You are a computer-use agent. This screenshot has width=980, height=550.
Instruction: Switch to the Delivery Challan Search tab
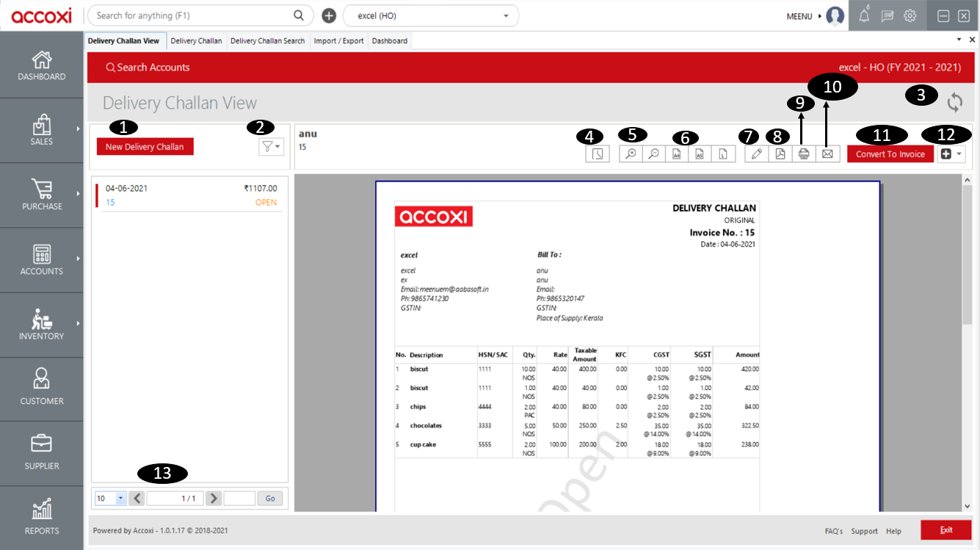point(267,40)
